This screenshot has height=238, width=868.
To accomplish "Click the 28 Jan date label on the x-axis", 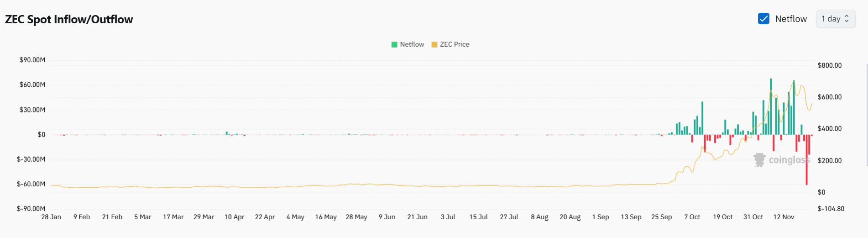I will coord(51,217).
